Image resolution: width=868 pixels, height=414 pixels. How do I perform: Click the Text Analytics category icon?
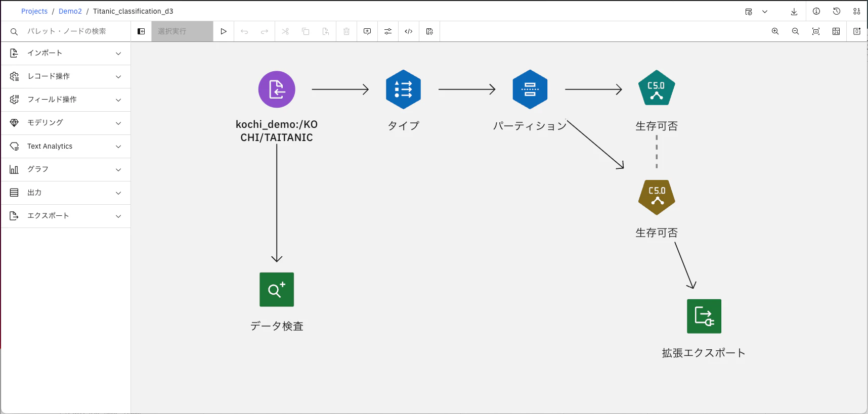point(14,146)
